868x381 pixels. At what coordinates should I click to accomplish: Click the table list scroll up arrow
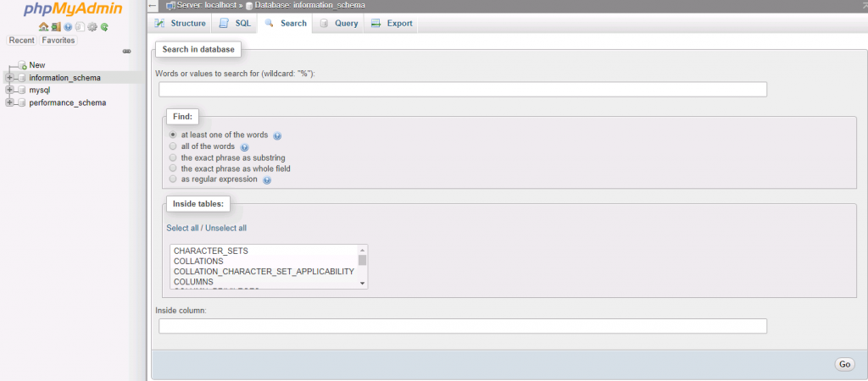click(x=363, y=250)
